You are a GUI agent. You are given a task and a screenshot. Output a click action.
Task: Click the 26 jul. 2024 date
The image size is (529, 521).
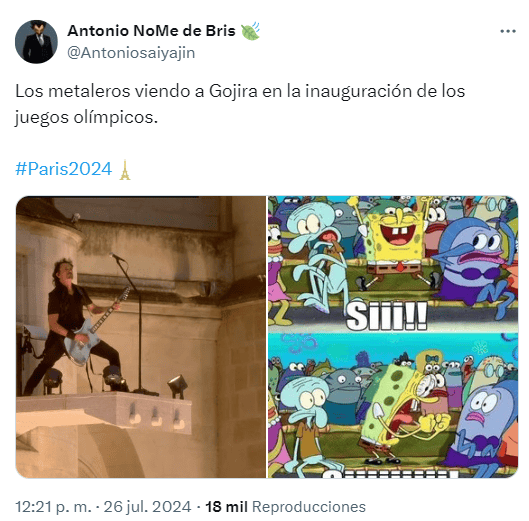[147, 507]
